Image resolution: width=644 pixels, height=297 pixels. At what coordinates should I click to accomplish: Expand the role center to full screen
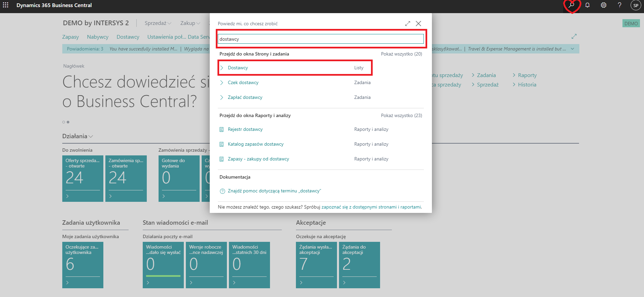click(x=574, y=36)
